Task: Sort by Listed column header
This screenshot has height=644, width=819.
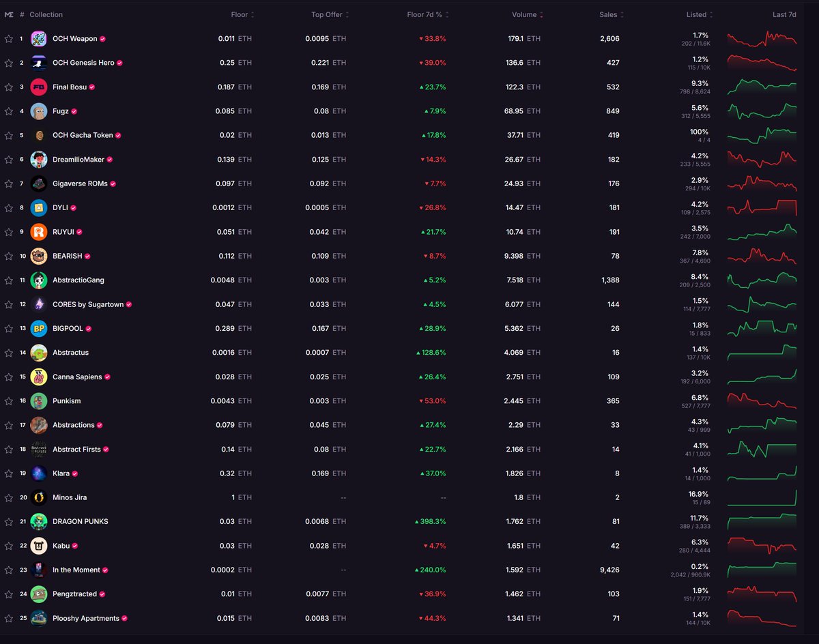Action: click(x=700, y=14)
